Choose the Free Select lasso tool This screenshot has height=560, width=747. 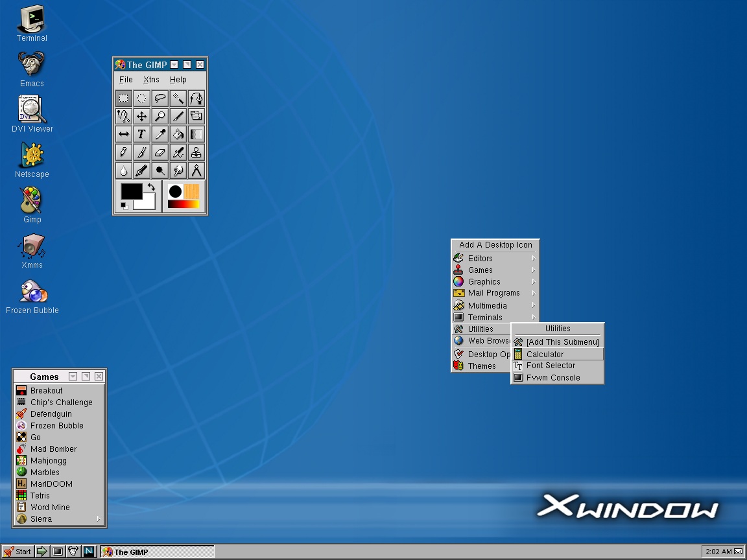pyautogui.click(x=160, y=98)
